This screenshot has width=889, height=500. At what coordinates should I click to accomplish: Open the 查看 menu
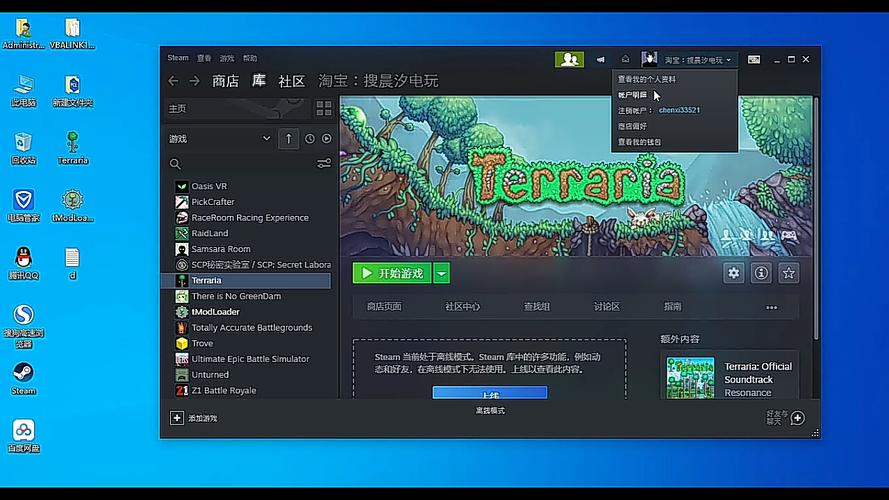[x=204, y=58]
